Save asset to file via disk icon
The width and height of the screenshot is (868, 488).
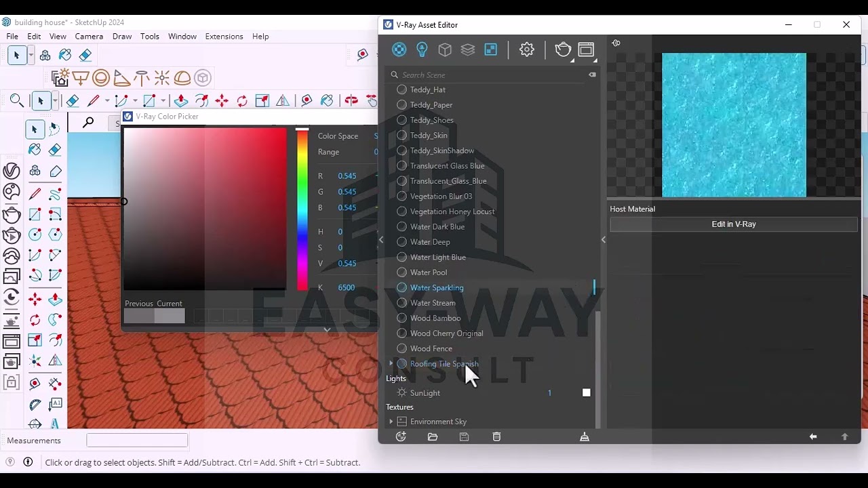[465, 436]
